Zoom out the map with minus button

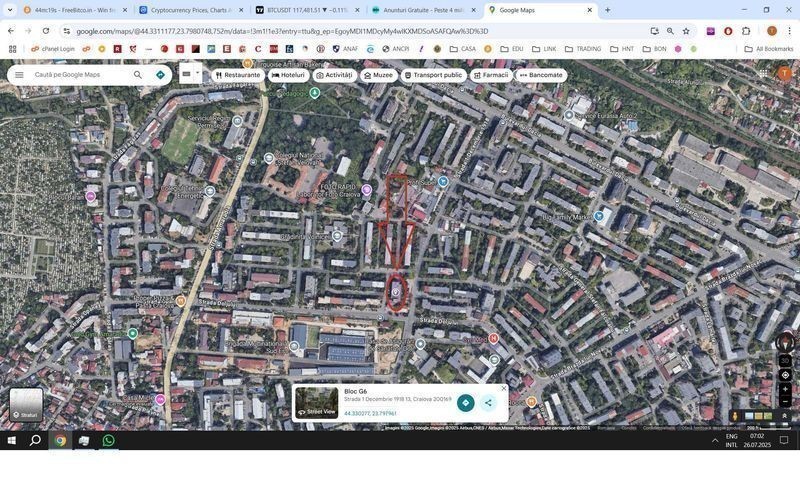785,402
